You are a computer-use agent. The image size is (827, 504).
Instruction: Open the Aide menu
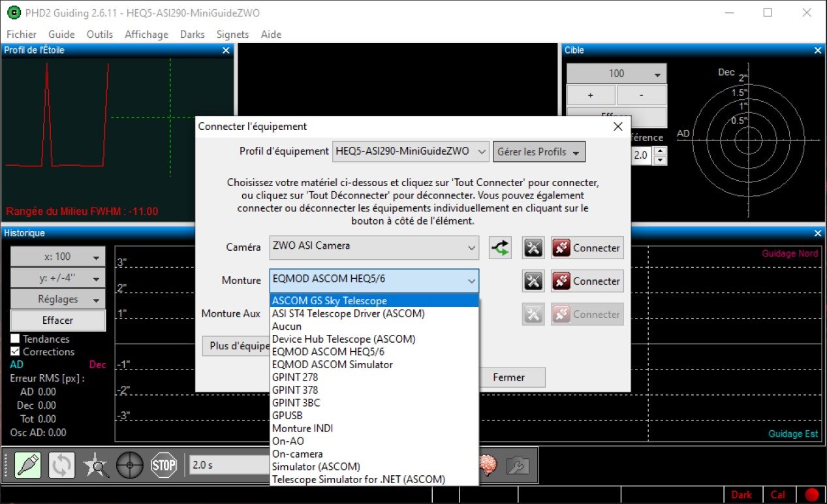(x=271, y=35)
